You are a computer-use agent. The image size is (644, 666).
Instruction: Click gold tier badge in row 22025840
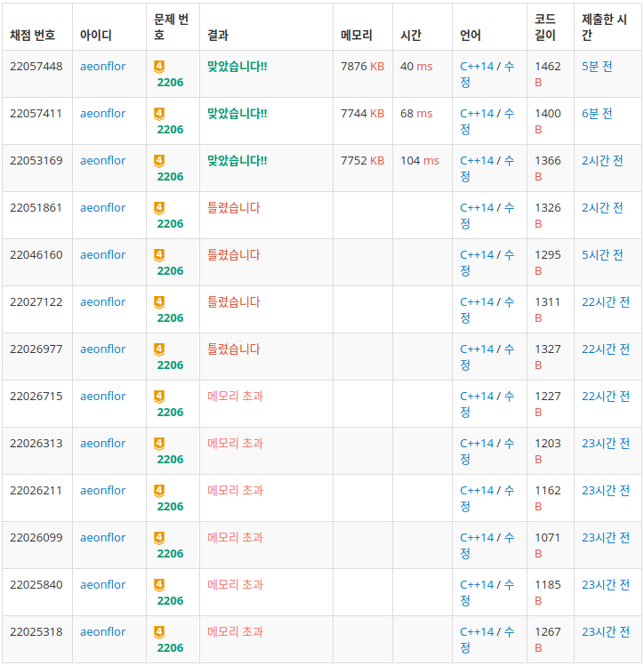159,585
